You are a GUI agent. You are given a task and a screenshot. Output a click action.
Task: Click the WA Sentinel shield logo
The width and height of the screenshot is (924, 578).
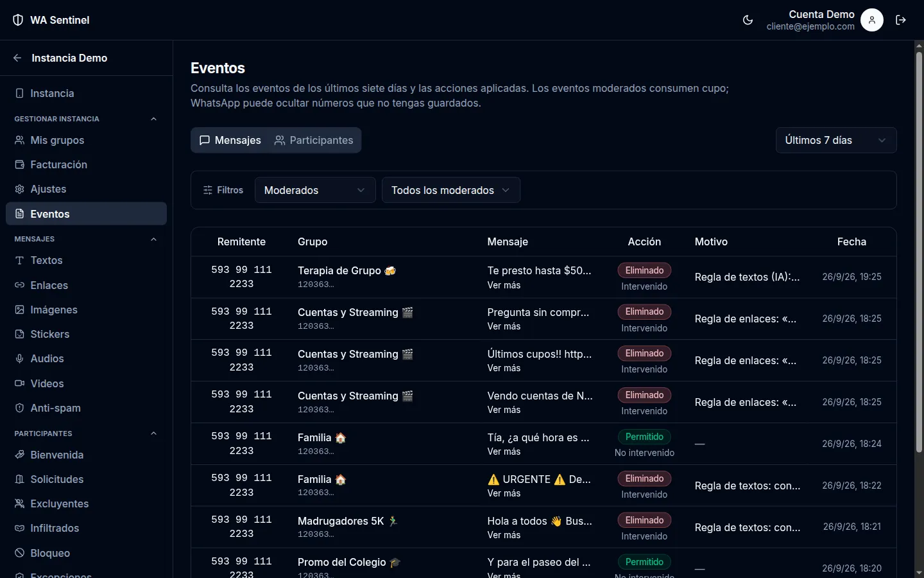[18, 20]
